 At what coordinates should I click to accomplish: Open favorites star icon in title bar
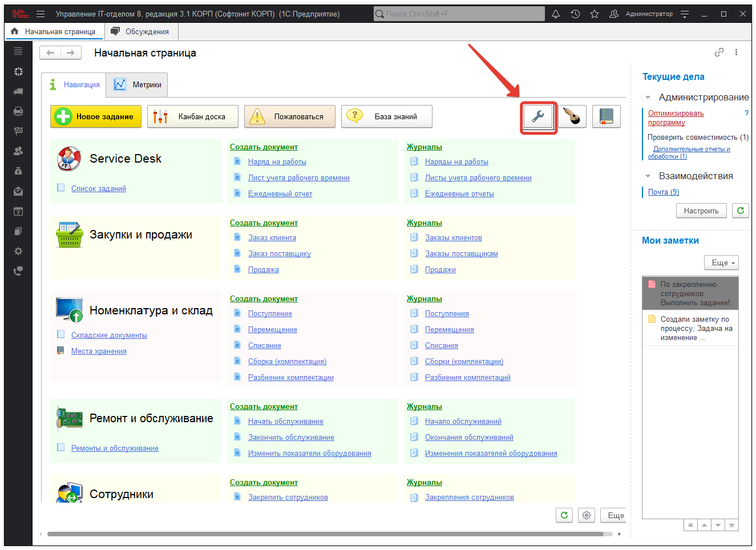[x=595, y=14]
